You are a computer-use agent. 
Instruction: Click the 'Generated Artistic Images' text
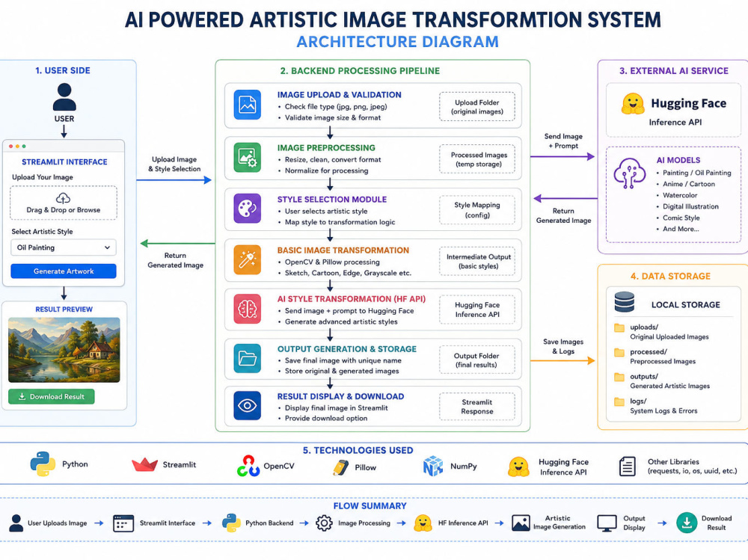669,386
